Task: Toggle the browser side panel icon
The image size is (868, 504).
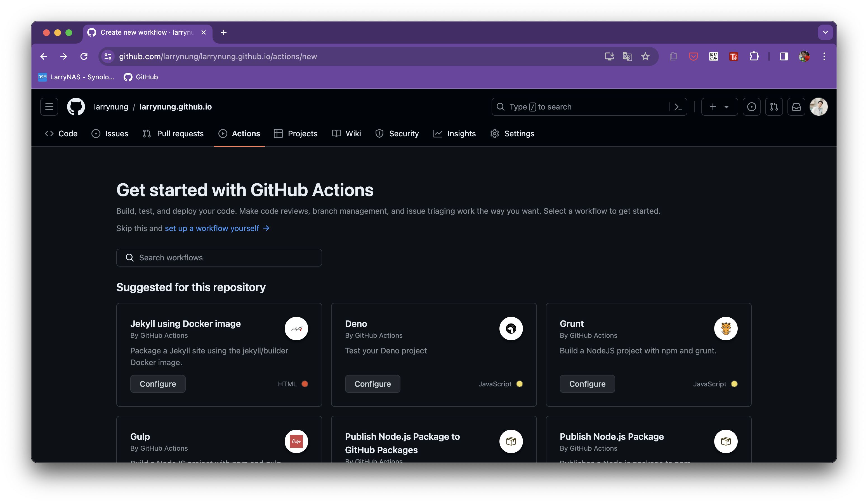Action: click(x=784, y=56)
